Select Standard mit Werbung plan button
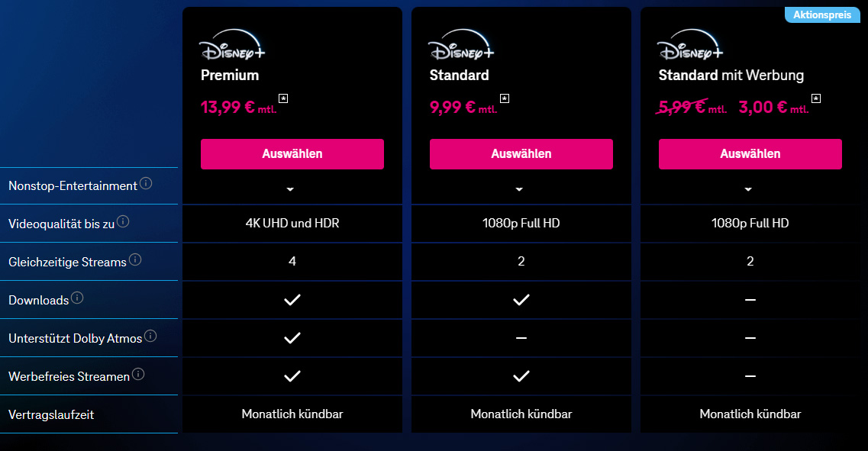This screenshot has width=868, height=451. 750,154
